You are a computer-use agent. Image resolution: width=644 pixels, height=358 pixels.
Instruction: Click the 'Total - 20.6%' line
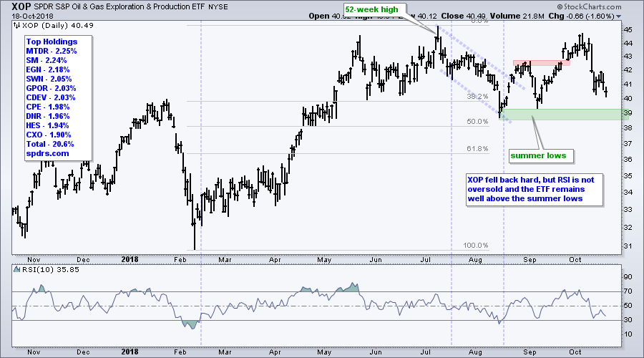50,144
